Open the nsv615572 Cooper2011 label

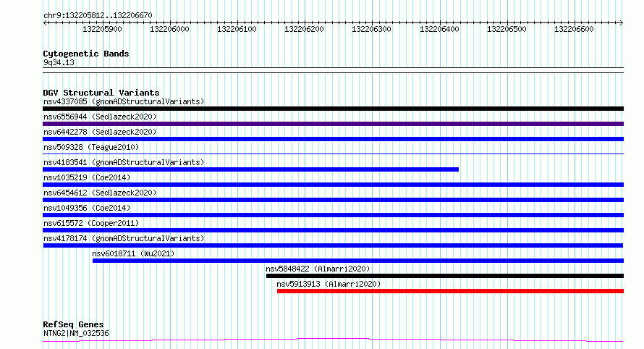(91, 223)
